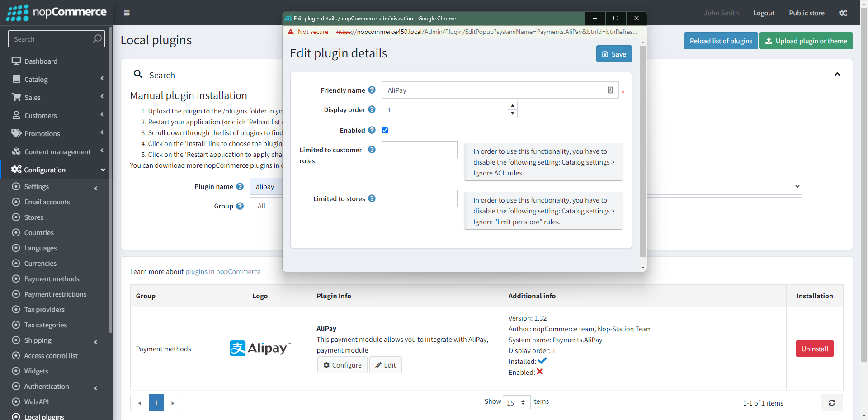
Task: Click the Limited to customer roles help icon
Action: pyautogui.click(x=372, y=150)
